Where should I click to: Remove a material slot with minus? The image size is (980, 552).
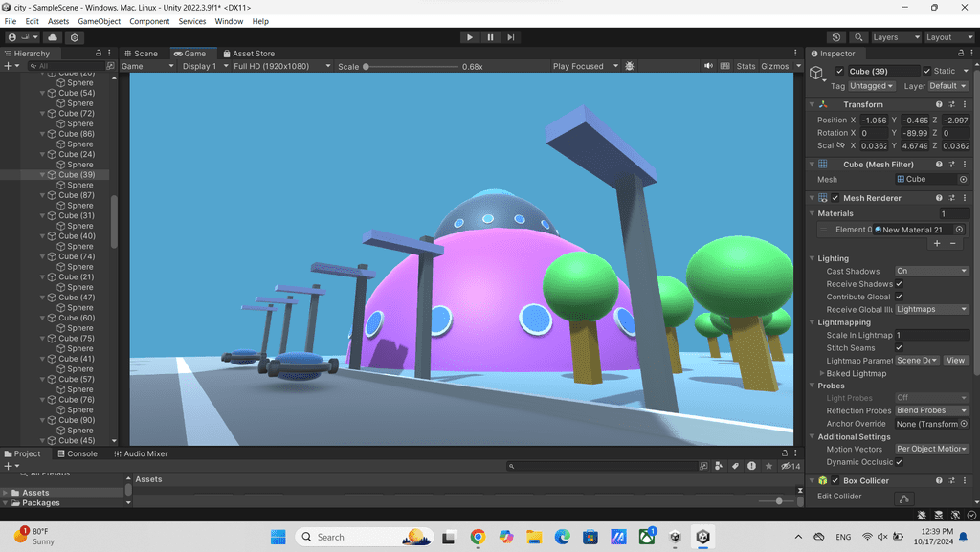[952, 244]
